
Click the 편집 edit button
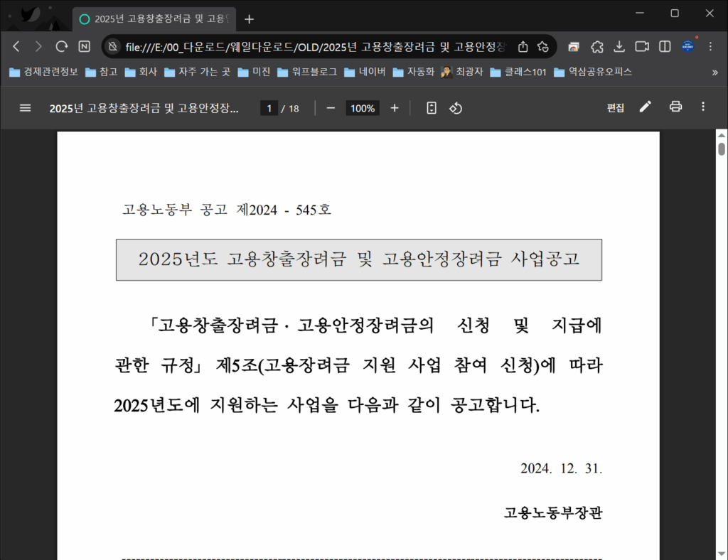tap(615, 108)
